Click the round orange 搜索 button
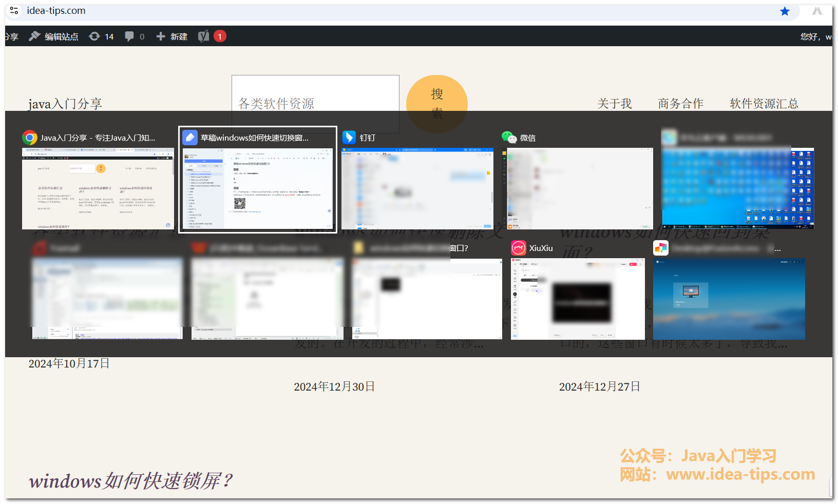The width and height of the screenshot is (838, 504). tap(437, 104)
